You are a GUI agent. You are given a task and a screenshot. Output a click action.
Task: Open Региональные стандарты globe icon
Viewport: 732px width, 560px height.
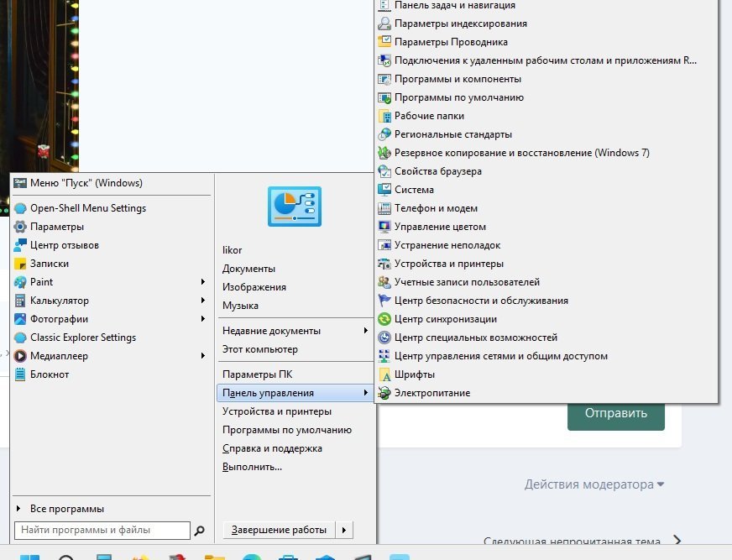pyautogui.click(x=384, y=134)
